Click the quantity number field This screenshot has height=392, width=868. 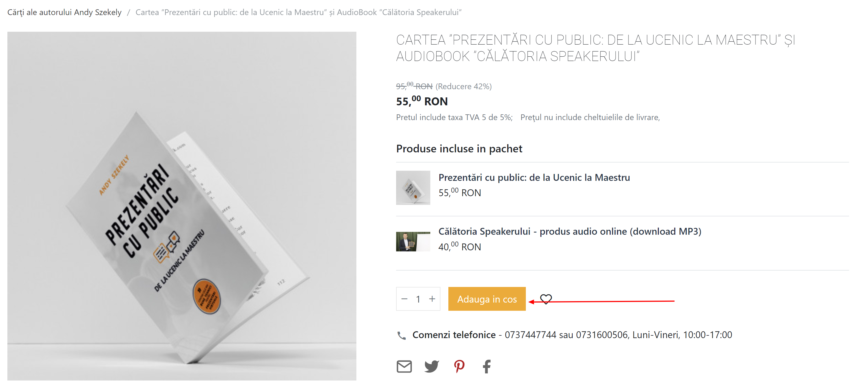point(418,299)
